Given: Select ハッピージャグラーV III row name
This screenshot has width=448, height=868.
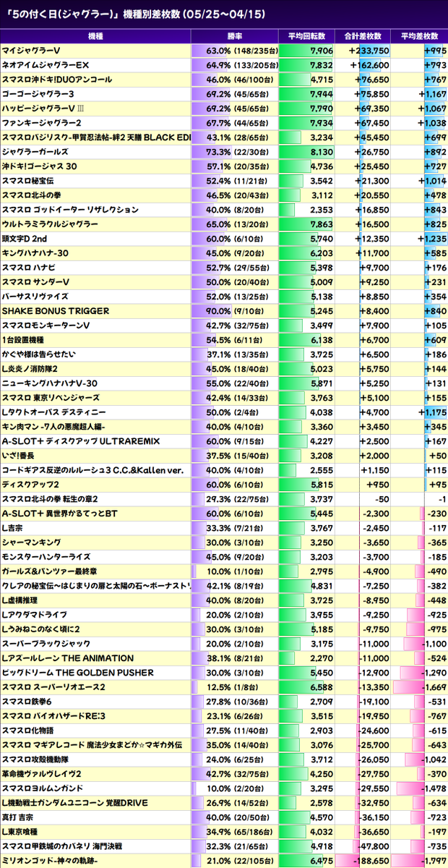Looking at the screenshot, I should point(43,109).
